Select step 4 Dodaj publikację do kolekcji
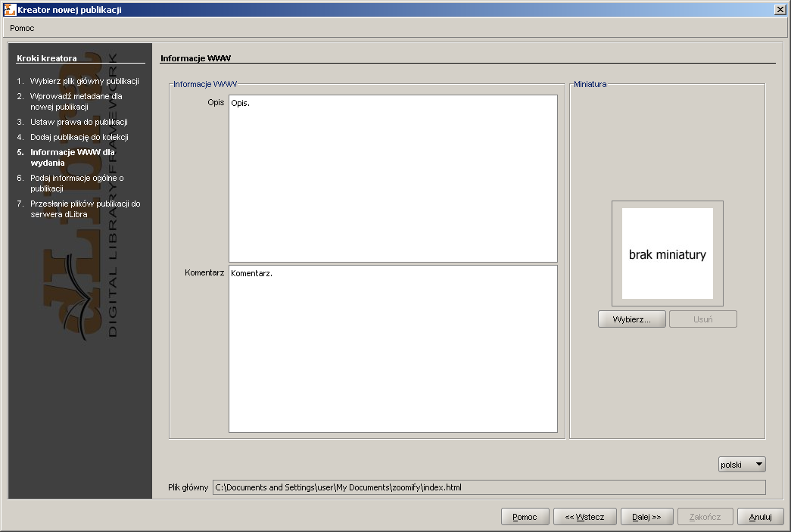Viewport: 791px width, 532px height. click(x=73, y=137)
